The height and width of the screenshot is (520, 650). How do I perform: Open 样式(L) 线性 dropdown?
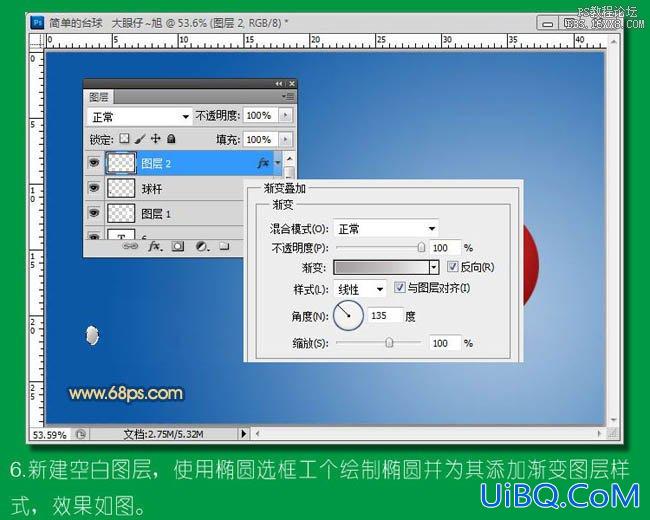[360, 289]
